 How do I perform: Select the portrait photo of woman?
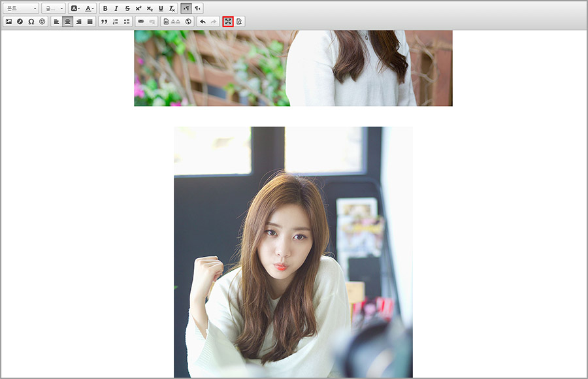(x=293, y=252)
